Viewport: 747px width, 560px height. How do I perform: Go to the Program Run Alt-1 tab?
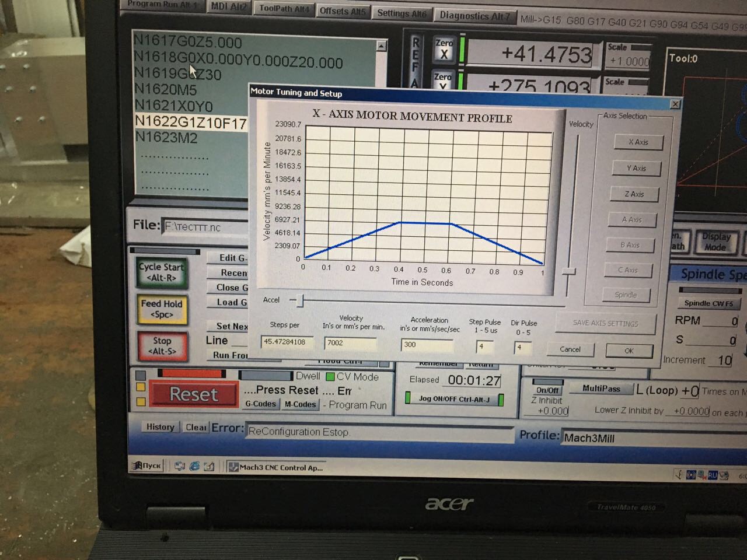point(162,5)
